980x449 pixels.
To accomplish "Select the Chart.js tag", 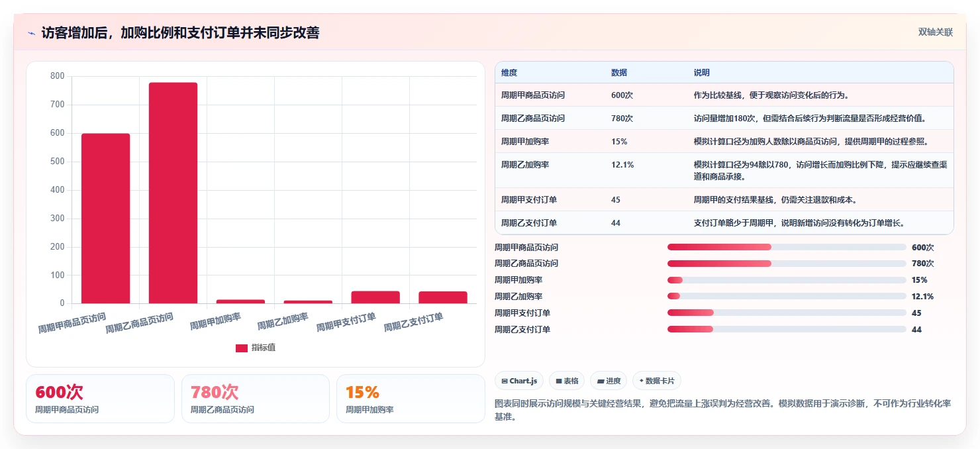I will pyautogui.click(x=519, y=381).
